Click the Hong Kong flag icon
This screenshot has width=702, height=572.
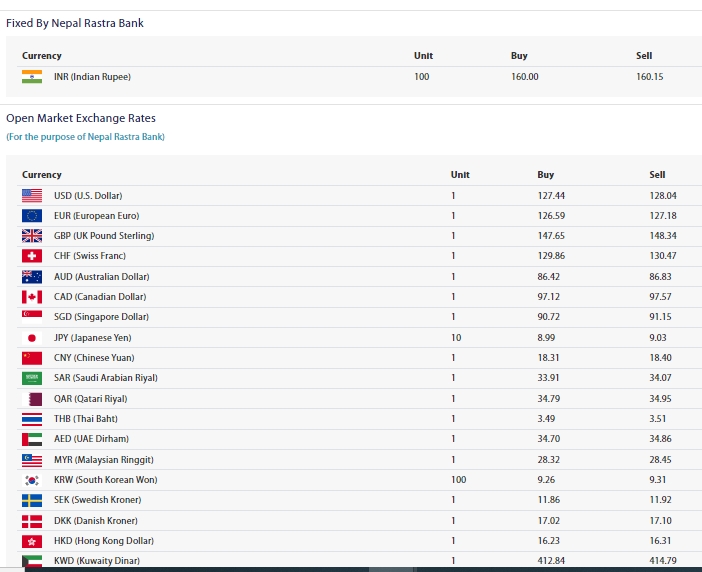point(32,541)
